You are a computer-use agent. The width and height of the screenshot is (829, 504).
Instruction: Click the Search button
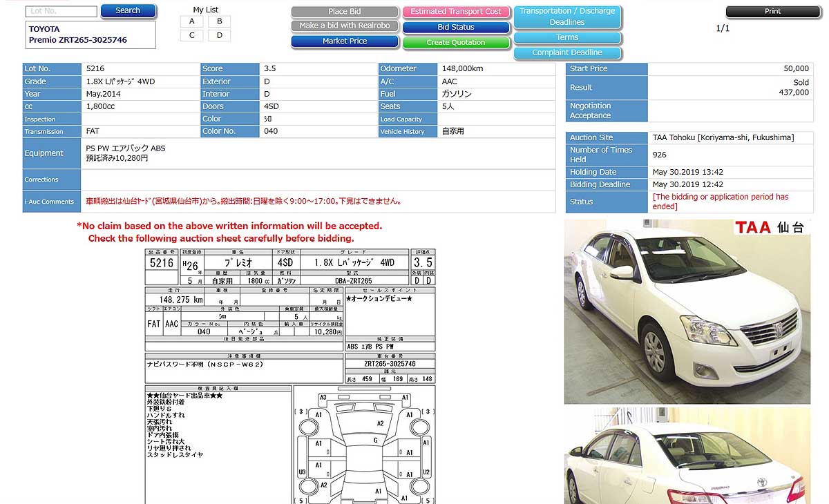click(128, 11)
